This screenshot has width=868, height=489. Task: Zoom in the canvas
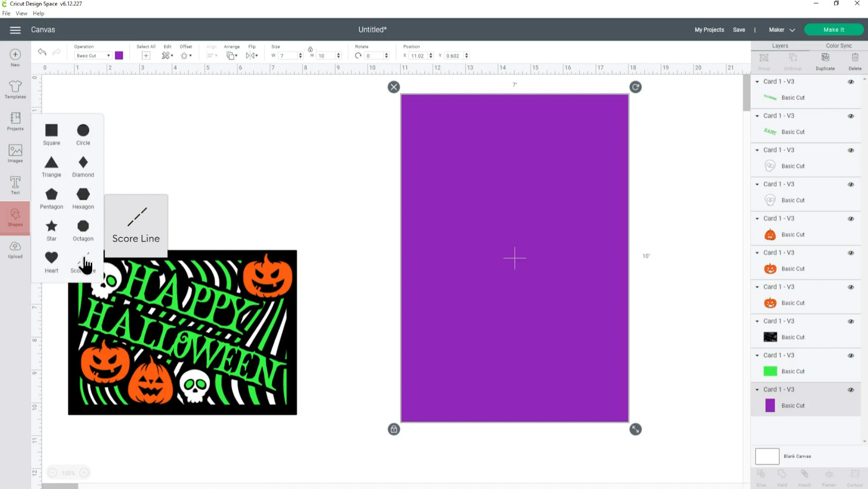pyautogui.click(x=84, y=473)
